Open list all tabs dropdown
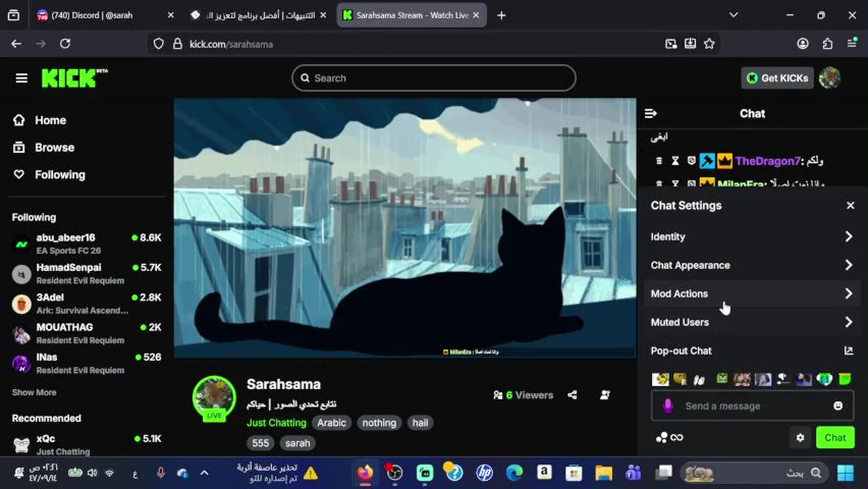 (734, 15)
